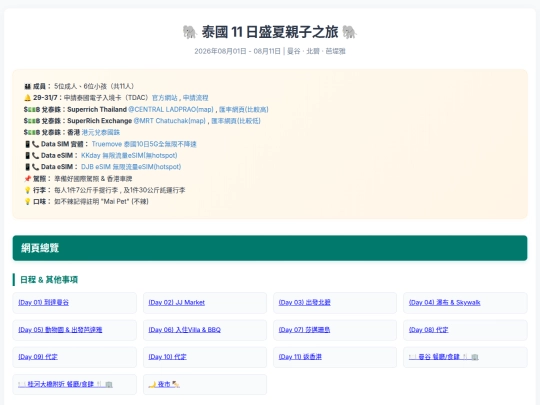This screenshot has width=540, height=405.
Task: Open the TDAC 申請流程 link
Action: coord(195,98)
